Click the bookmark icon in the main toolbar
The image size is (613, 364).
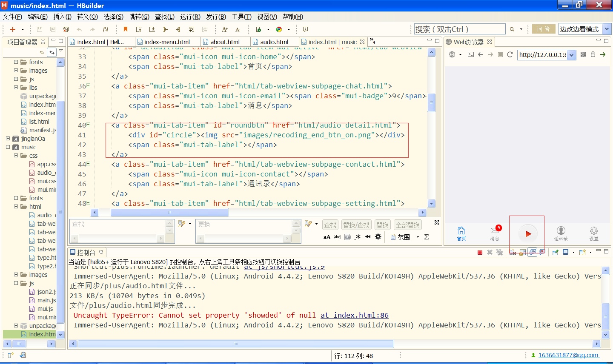pyautogui.click(x=126, y=29)
